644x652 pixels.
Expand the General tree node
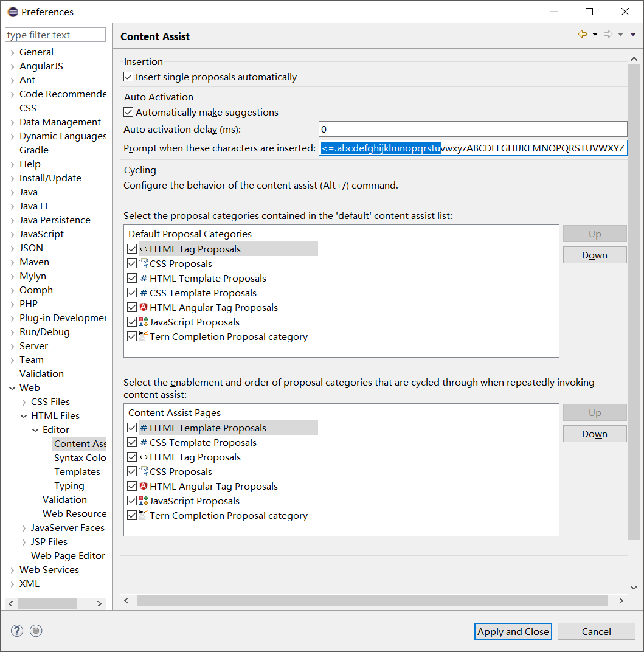click(12, 52)
